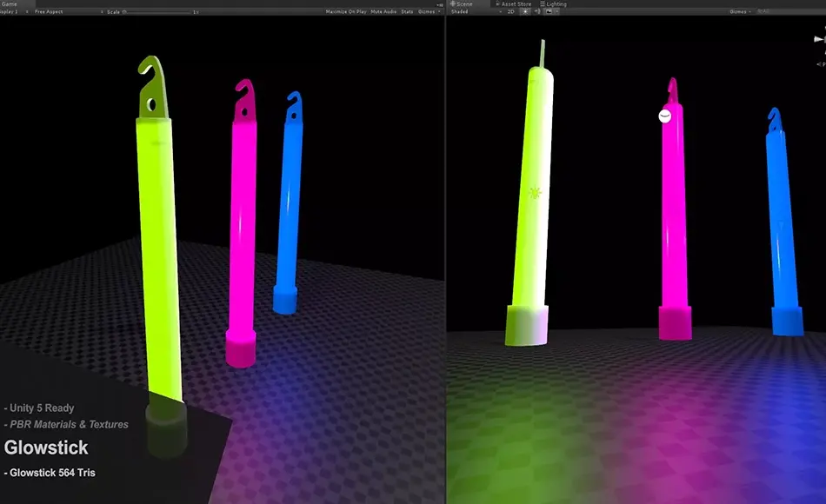
Task: Adjust the Game view Scale slider
Action: (156, 11)
